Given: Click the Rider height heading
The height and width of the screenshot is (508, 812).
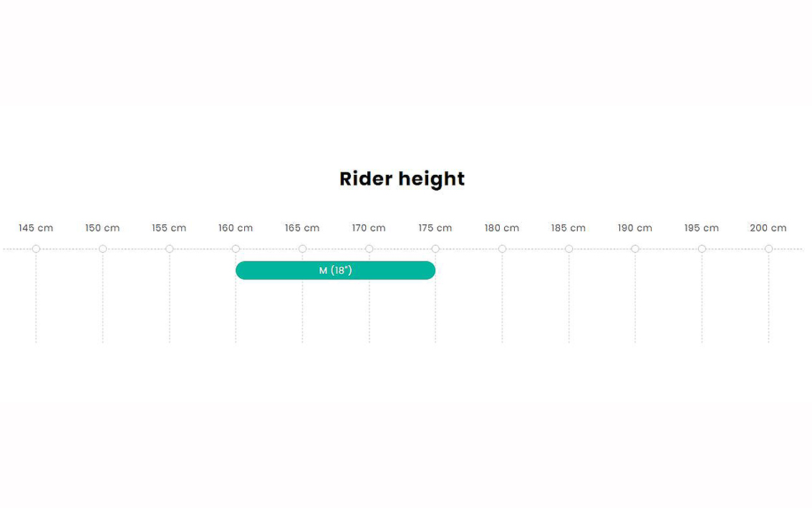Looking at the screenshot, I should (402, 179).
